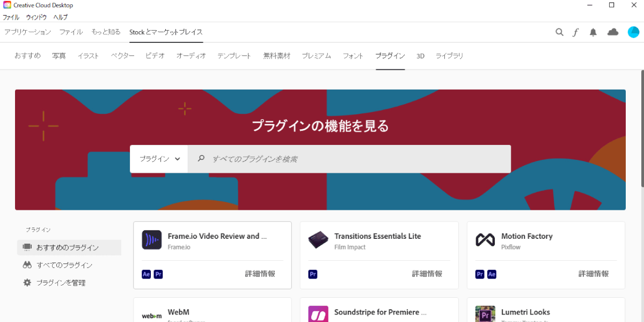Screen dimensions: 644x322
Task: Open the オーディオ category tab
Action: click(x=191, y=56)
